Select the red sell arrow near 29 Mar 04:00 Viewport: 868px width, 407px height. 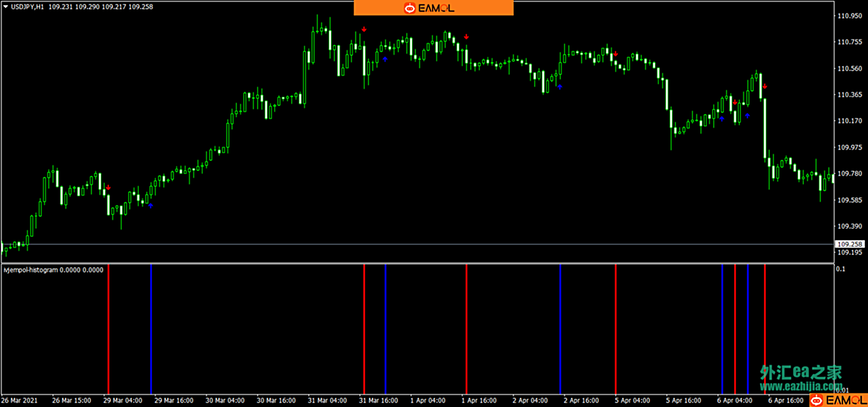click(x=108, y=188)
